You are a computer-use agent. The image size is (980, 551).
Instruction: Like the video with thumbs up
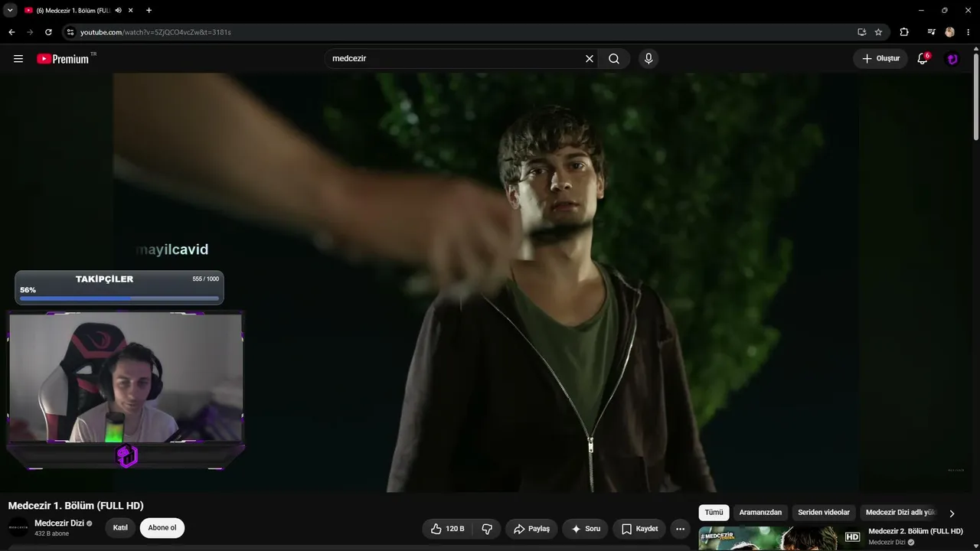click(447, 529)
